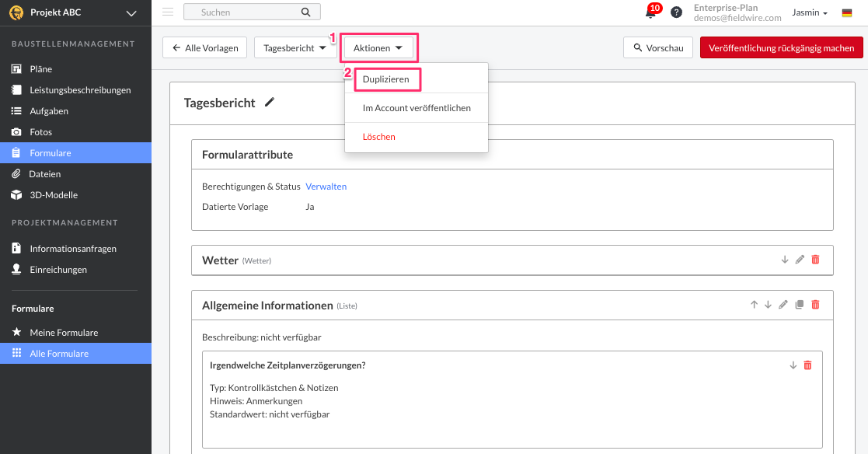This screenshot has width=868, height=454.
Task: Open the help question mark icon
Action: pyautogui.click(x=676, y=12)
